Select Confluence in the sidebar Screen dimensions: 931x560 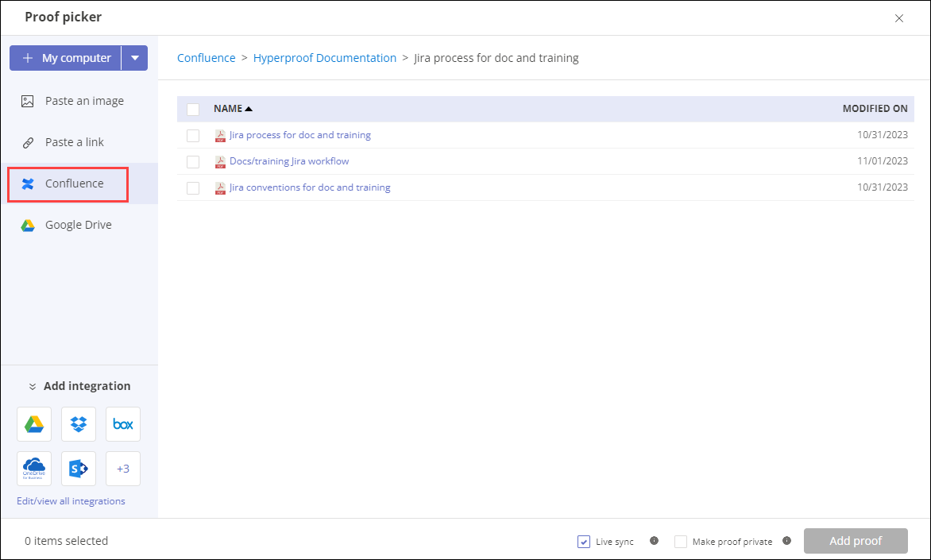(x=79, y=183)
